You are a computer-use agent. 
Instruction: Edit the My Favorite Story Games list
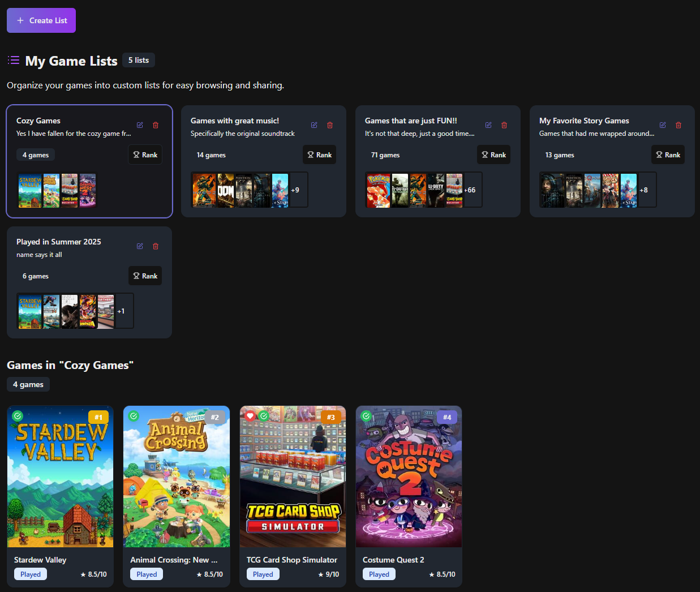click(663, 125)
